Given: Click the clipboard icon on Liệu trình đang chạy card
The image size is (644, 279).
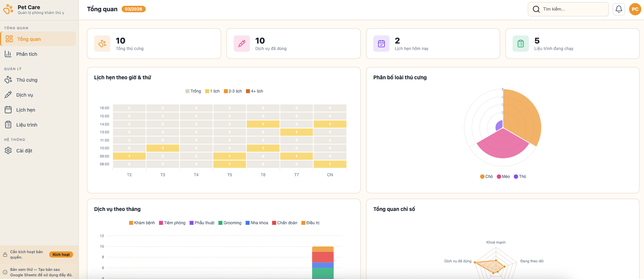Looking at the screenshot, I should coord(521,44).
